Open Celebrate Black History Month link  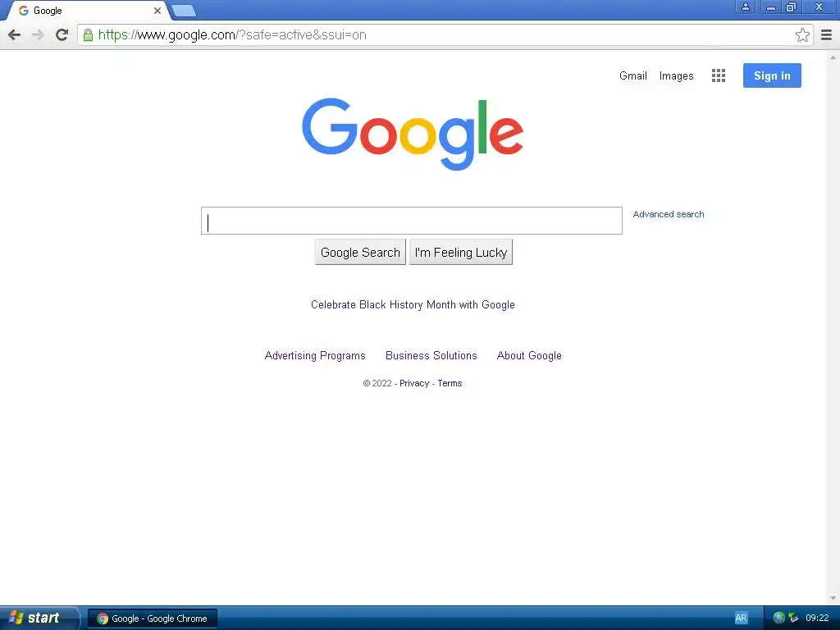tap(413, 305)
